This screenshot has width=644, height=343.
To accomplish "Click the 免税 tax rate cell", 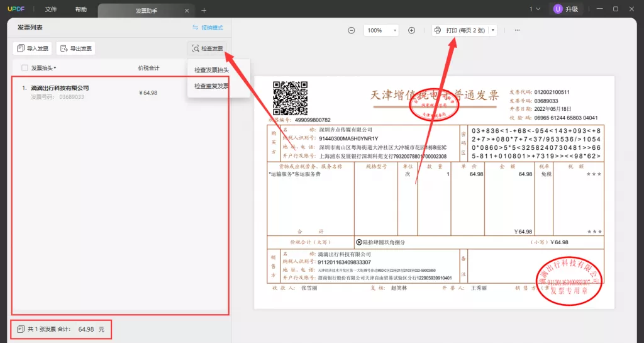I will pos(546,174).
